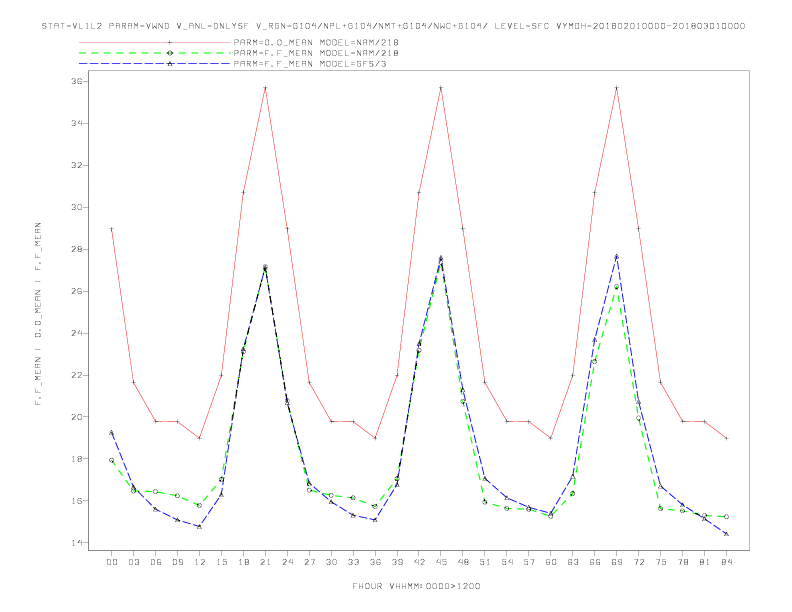Click x-axis forecast hour label 06
This screenshot has width=792, height=612.
[156, 562]
